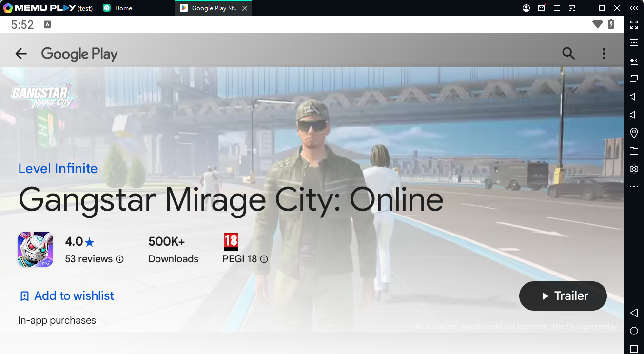The image size is (644, 354).
Task: Show more sidebar tools from the ellipsis
Action: click(634, 187)
